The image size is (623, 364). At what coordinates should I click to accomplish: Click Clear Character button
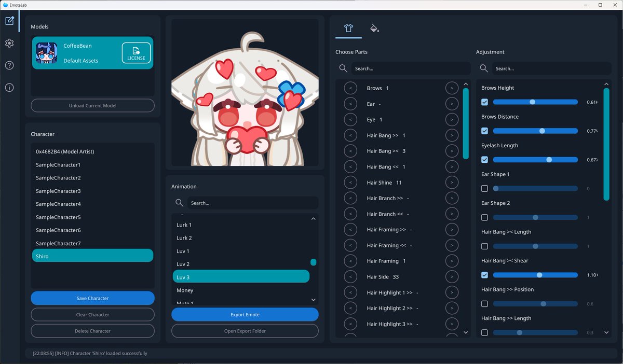tap(92, 315)
